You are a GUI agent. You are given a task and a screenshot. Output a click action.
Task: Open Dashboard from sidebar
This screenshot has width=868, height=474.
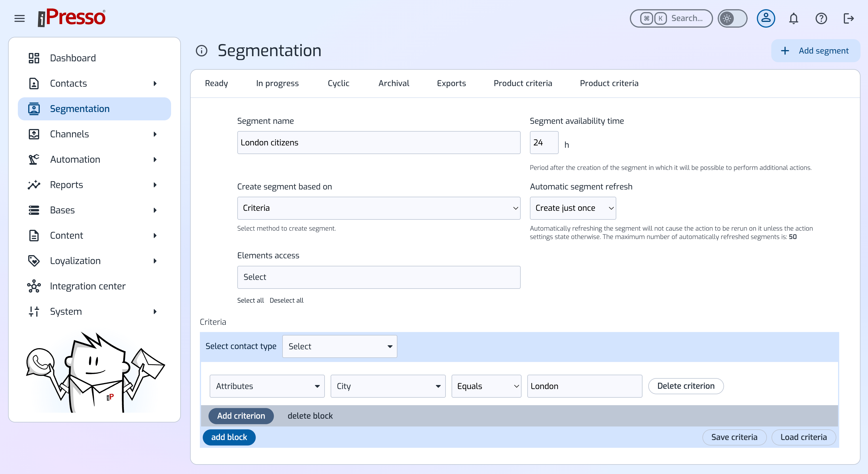point(73,58)
